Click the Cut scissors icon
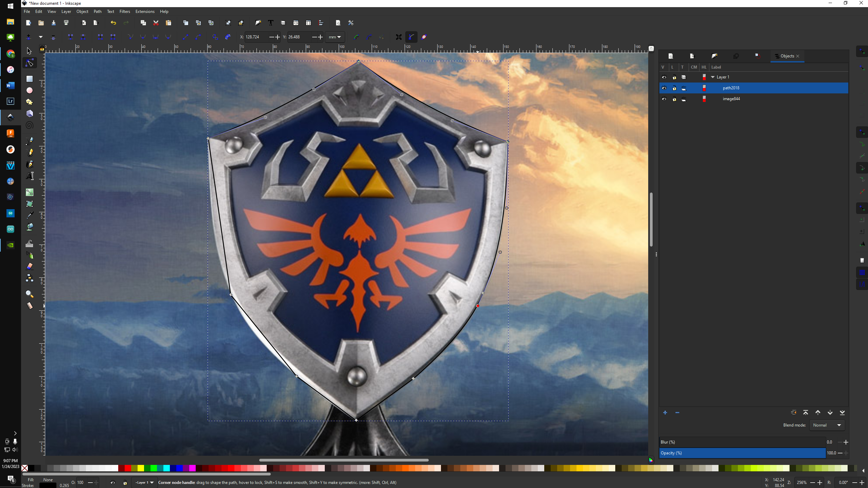 click(156, 23)
